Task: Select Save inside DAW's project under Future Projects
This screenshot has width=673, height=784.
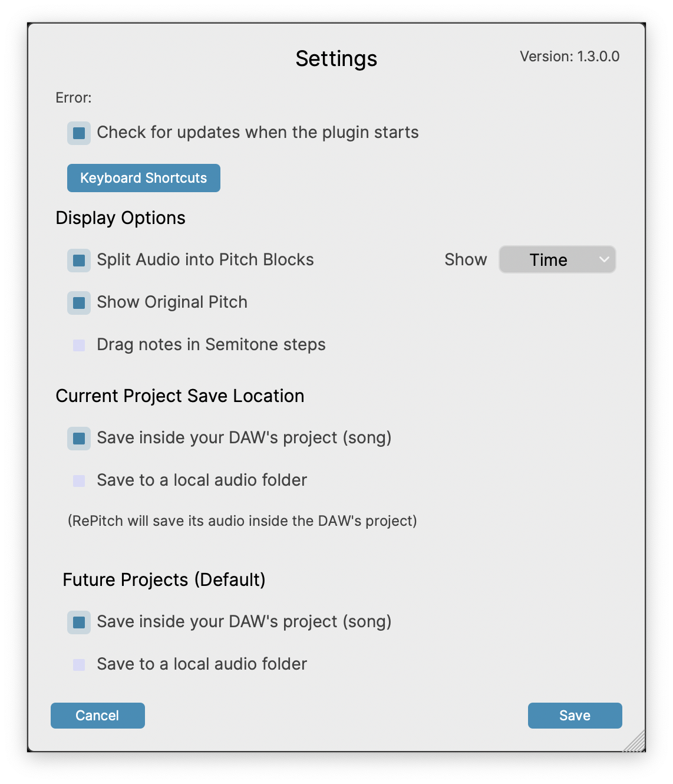Action: tap(79, 622)
